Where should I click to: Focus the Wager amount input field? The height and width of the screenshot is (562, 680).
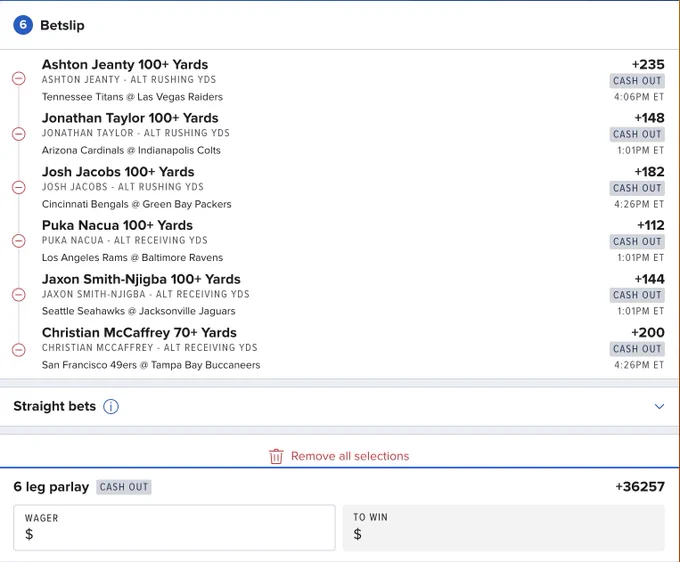pyautogui.click(x=174, y=527)
